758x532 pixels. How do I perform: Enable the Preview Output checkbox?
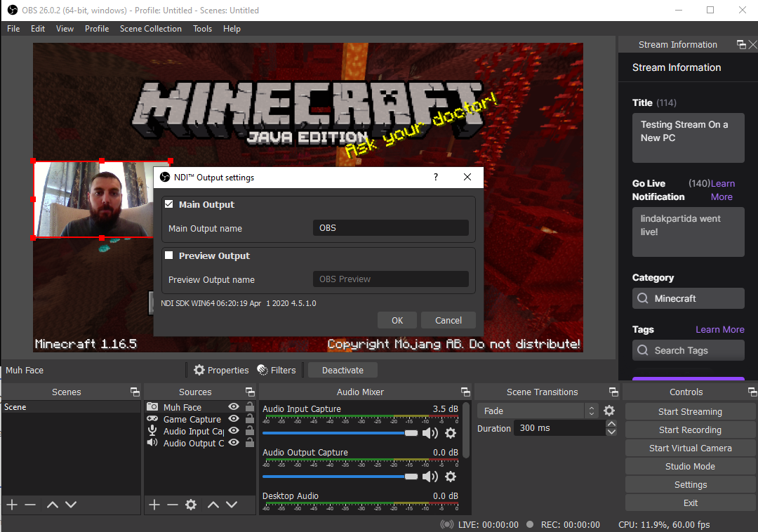[x=168, y=256]
